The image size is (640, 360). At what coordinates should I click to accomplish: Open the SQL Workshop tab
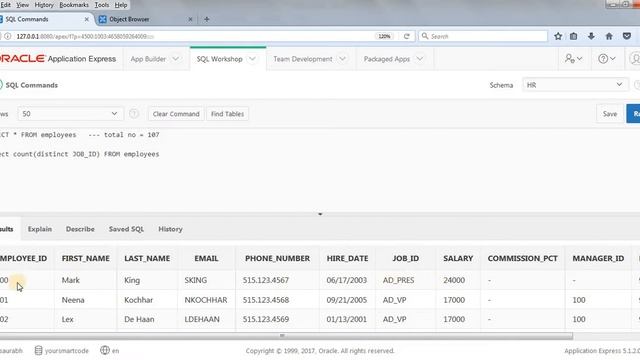pyautogui.click(x=220, y=59)
